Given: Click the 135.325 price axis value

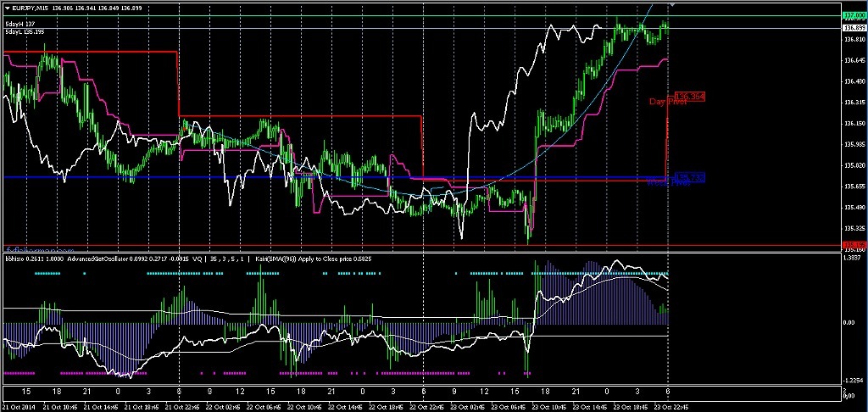Looking at the screenshot, I should (853, 228).
